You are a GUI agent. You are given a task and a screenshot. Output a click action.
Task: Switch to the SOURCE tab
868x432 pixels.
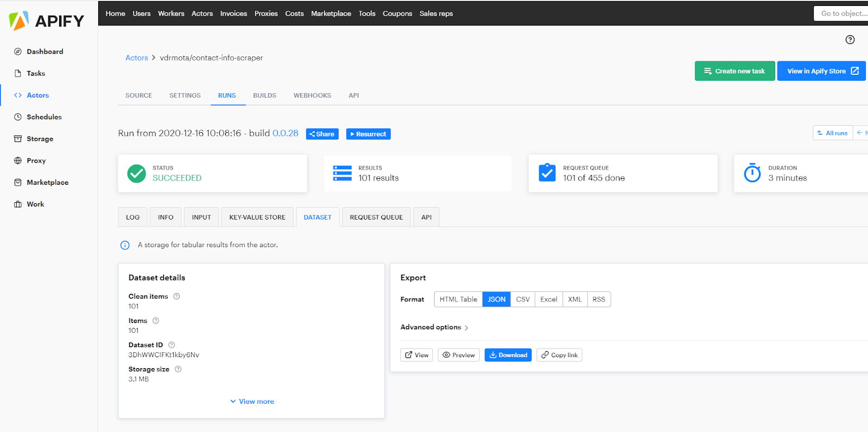pos(139,95)
